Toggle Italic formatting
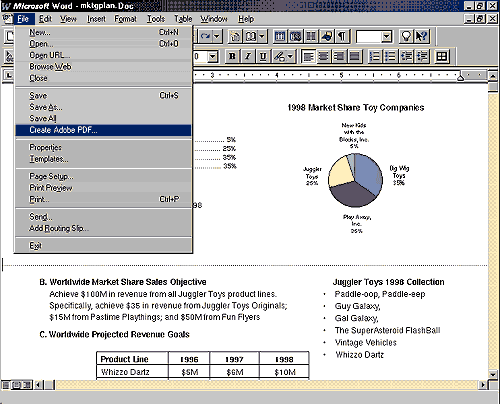This screenshot has height=404, width=500. coord(248,56)
